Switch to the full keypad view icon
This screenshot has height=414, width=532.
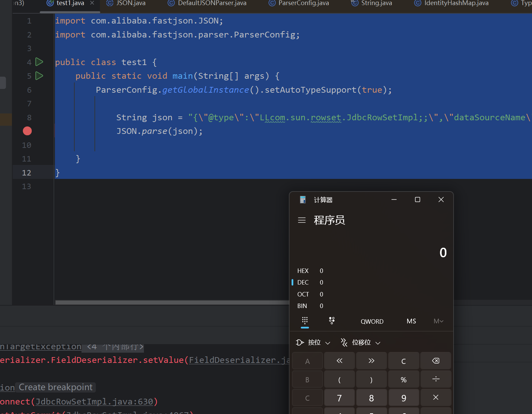305,321
